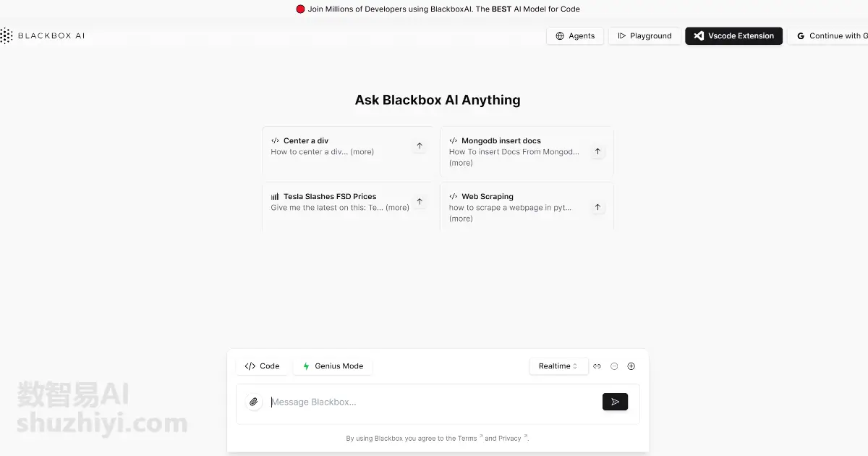868x456 pixels.
Task: Toggle Genius Mode
Action: pyautogui.click(x=333, y=366)
